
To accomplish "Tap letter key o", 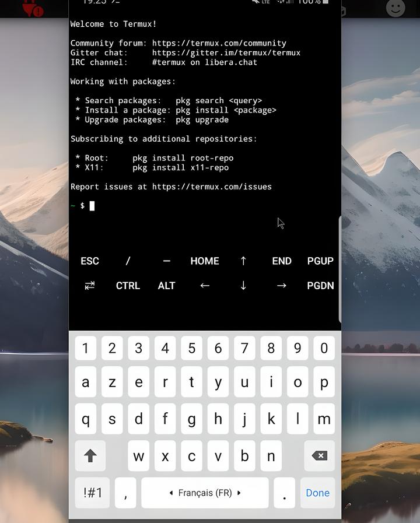I will point(297,382).
